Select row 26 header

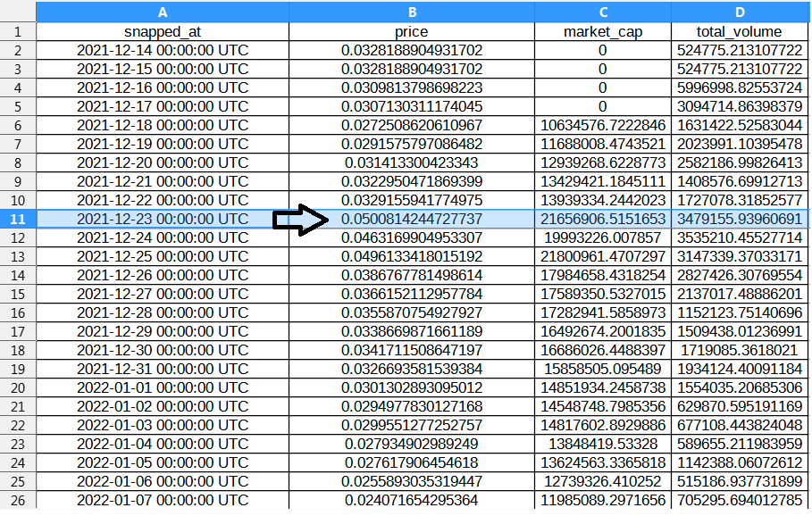click(18, 500)
